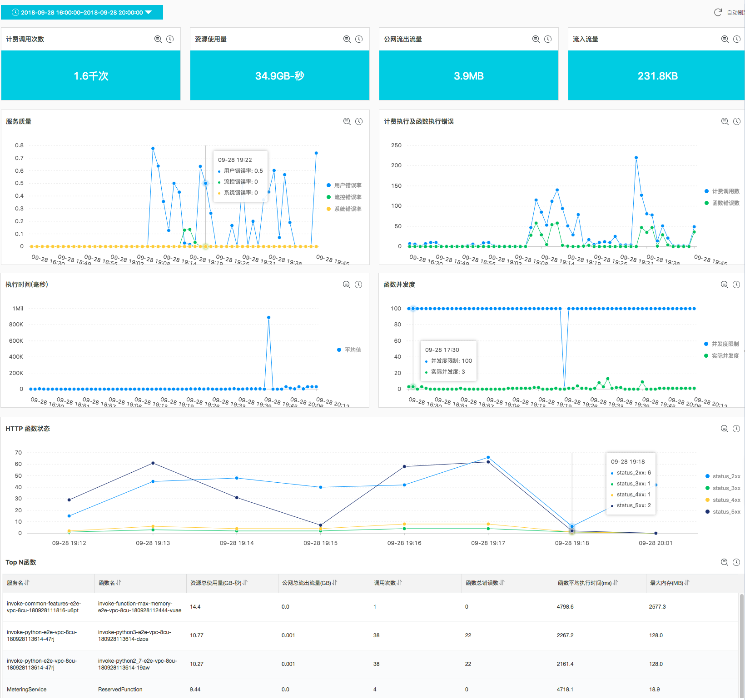Open magnifier query icon on 服务质量 panel
The height and width of the screenshot is (700, 745).
pyautogui.click(x=347, y=121)
